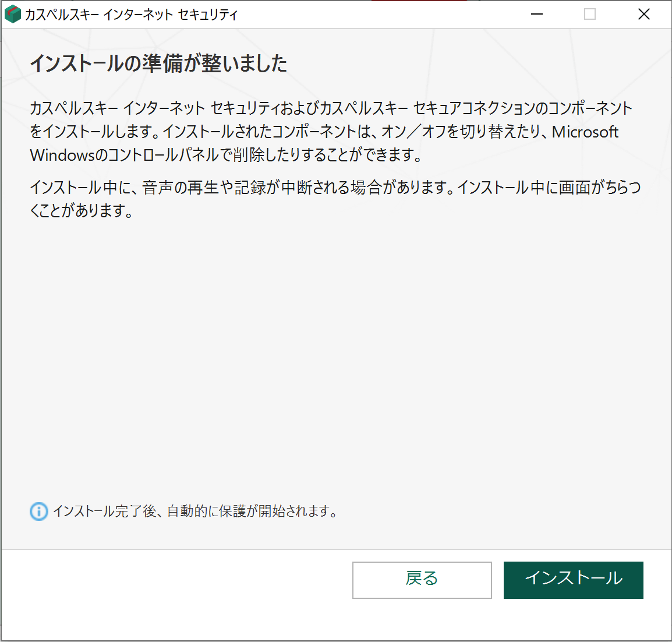Click the text インストール完了後、自動的に保護が開始されます。
Screen dimensions: 672x642
pos(196,511)
